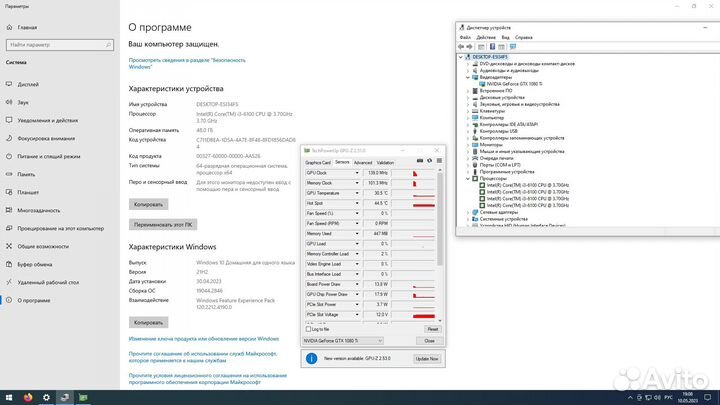Click Settings gear icon on taskbar
Viewport: 720px width, 405px height.
point(46,397)
